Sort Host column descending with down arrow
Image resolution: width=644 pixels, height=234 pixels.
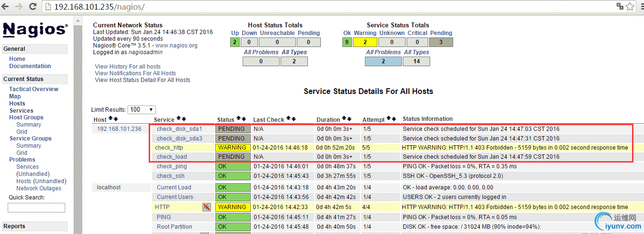tap(116, 119)
